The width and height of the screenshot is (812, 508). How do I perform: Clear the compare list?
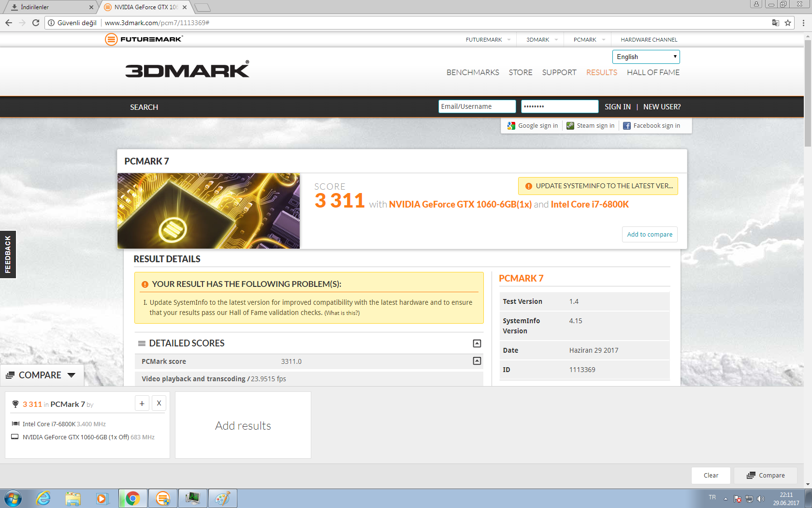point(711,476)
